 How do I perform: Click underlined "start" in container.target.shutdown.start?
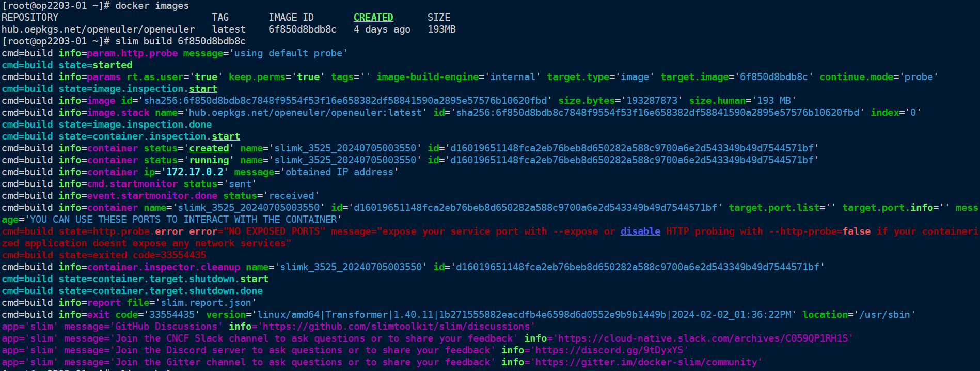coord(254,279)
